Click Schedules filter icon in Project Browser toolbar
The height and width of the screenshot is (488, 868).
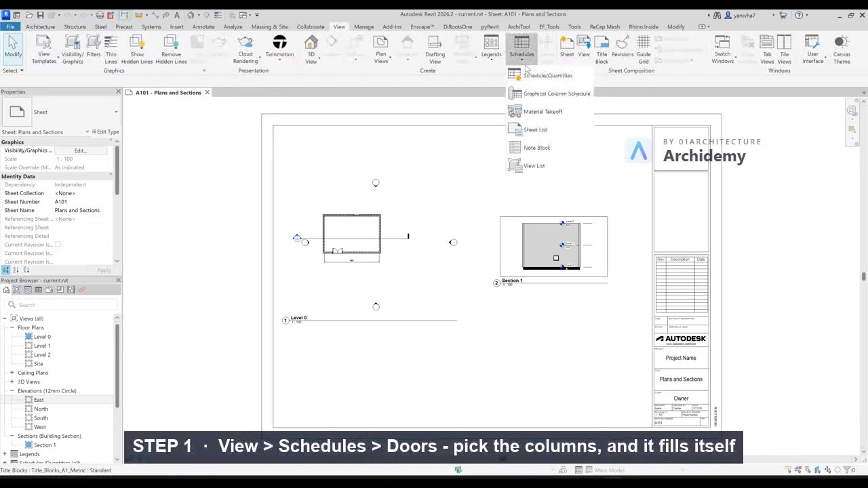click(38, 289)
